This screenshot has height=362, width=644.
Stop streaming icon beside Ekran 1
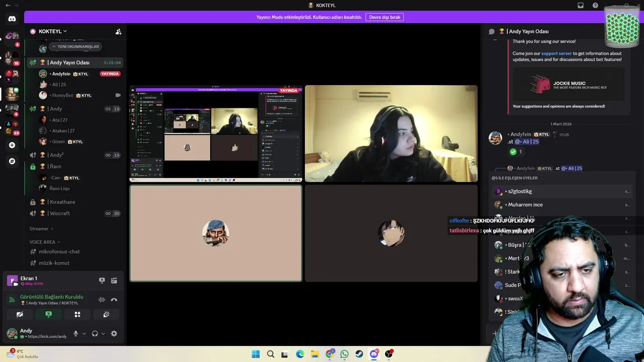tap(102, 281)
